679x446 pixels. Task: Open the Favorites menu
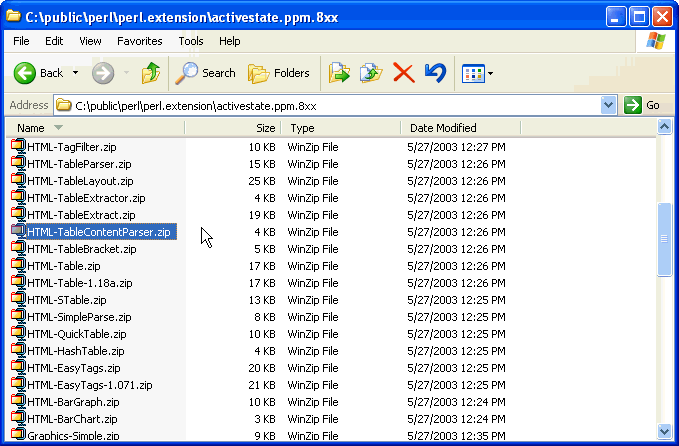[139, 41]
